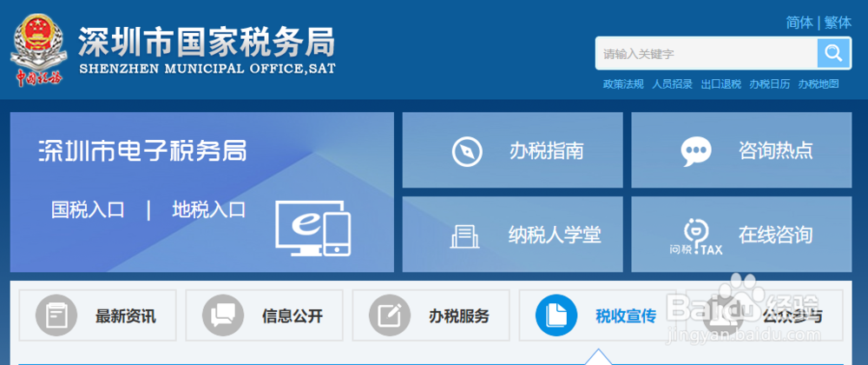Click the magnifier search button
The image size is (868, 365).
click(833, 53)
